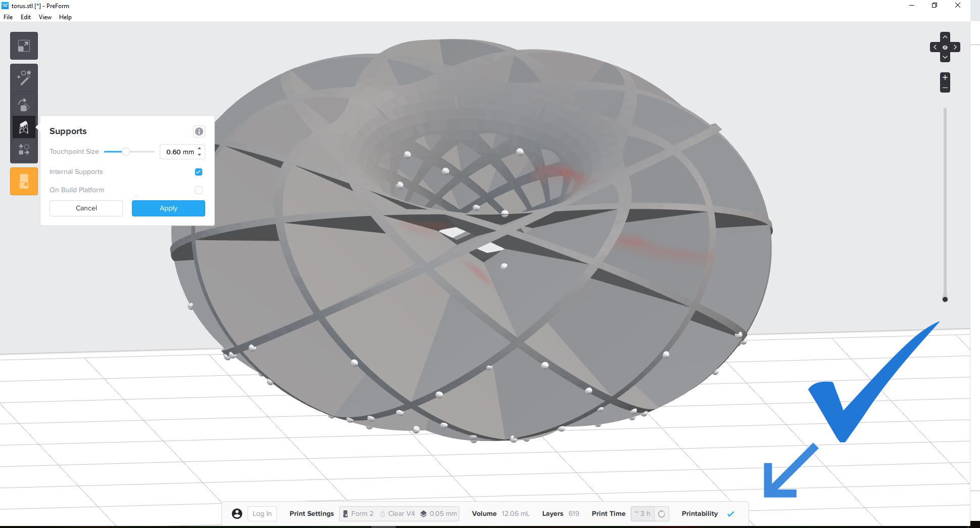Select the Size tool in left toolbar

[x=24, y=46]
